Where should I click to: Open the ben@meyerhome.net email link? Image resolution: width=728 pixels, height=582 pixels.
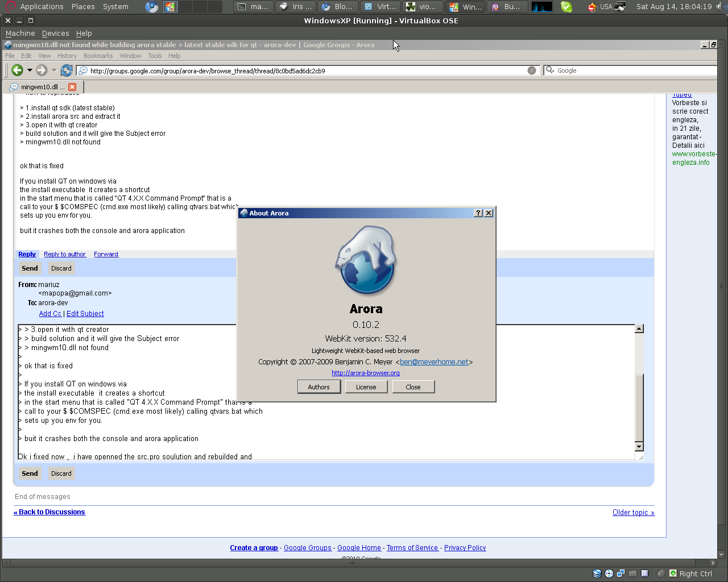pyautogui.click(x=434, y=361)
